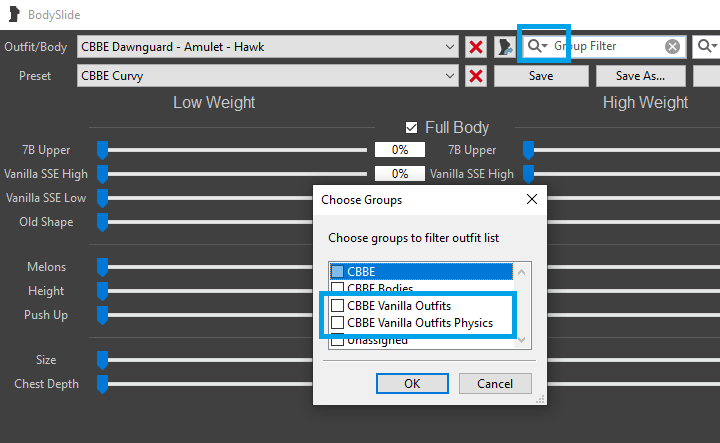Adjust Vanilla SSE High low weight slider
Viewport: 720px width, 443px height.
pos(102,174)
